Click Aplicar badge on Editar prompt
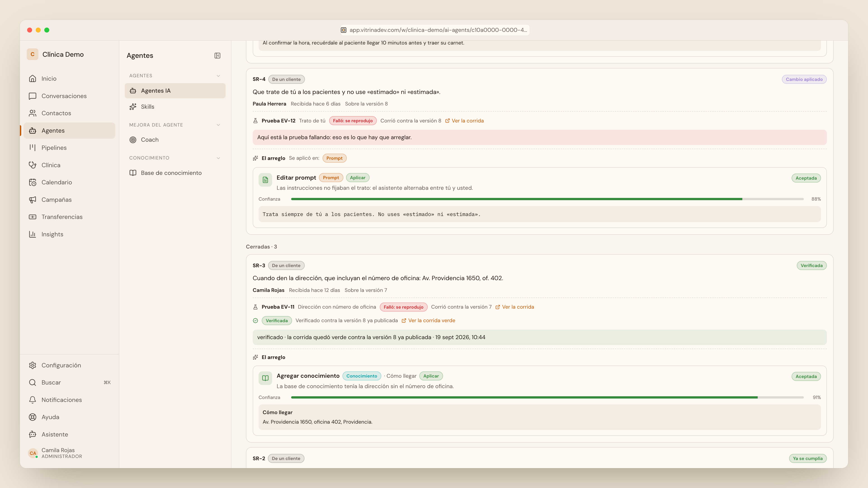Screen dimensions: 868x488 [358, 178]
